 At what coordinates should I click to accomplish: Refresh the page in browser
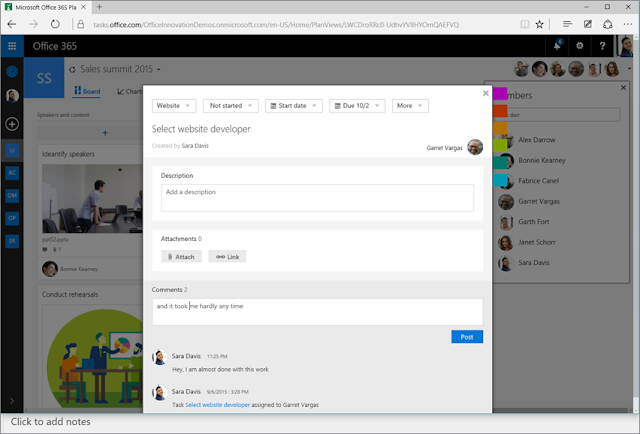(x=55, y=24)
